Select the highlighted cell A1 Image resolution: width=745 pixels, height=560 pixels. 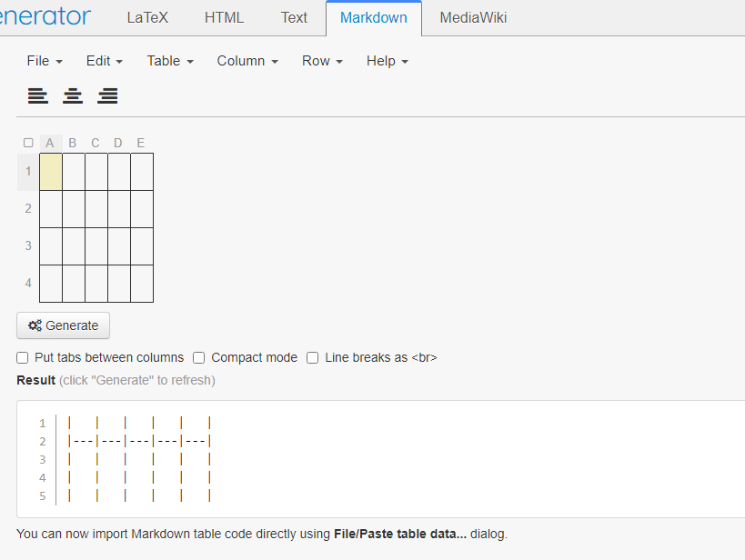(50, 171)
